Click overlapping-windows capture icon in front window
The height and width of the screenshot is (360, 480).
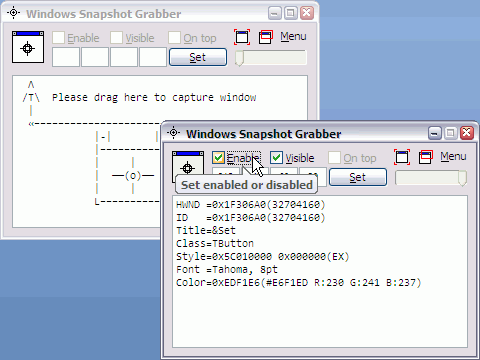[x=426, y=157]
